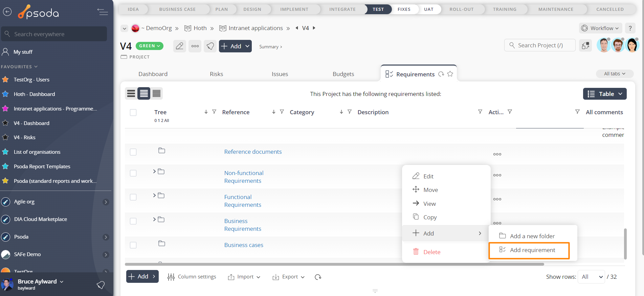The height and width of the screenshot is (296, 644).
Task: Tick the checkbox for Functional Requirements row
Action: [133, 197]
